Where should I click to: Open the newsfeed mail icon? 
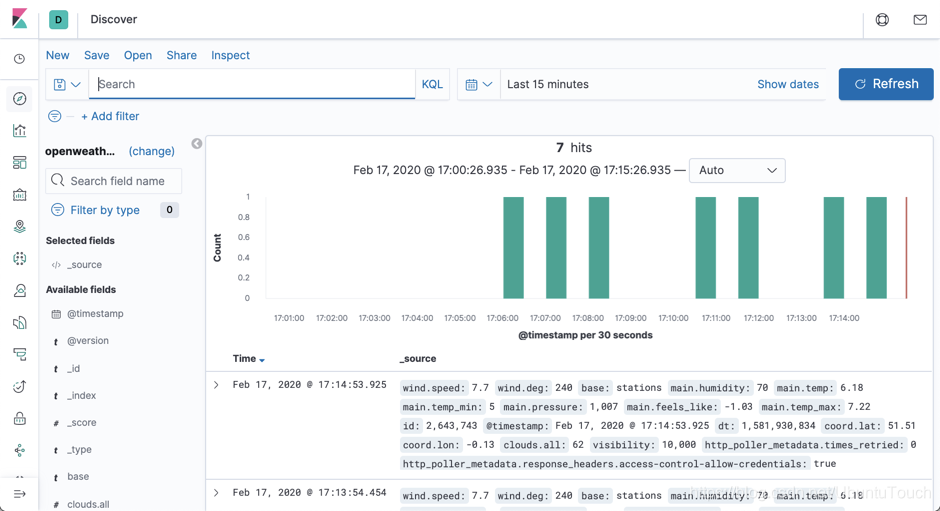coord(920,20)
